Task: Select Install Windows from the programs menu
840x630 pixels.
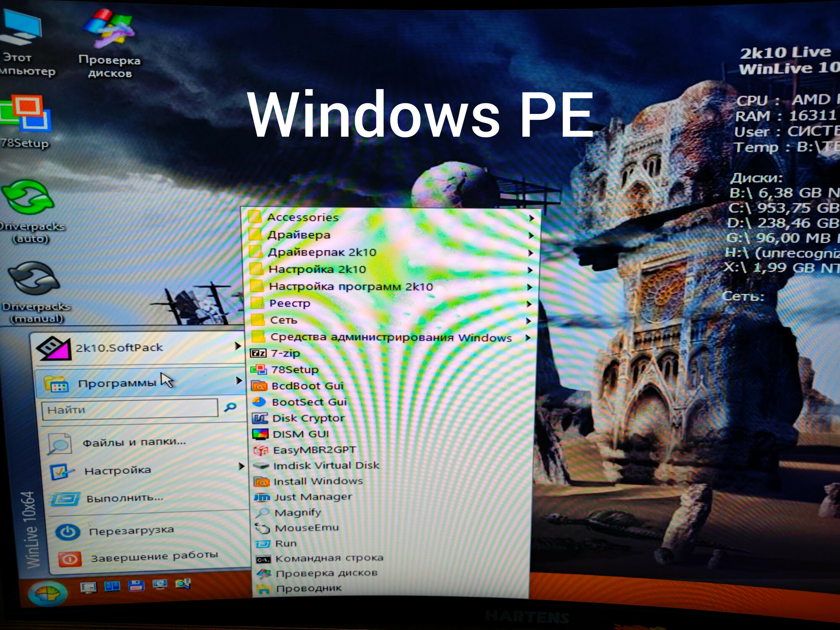Action: click(x=318, y=482)
